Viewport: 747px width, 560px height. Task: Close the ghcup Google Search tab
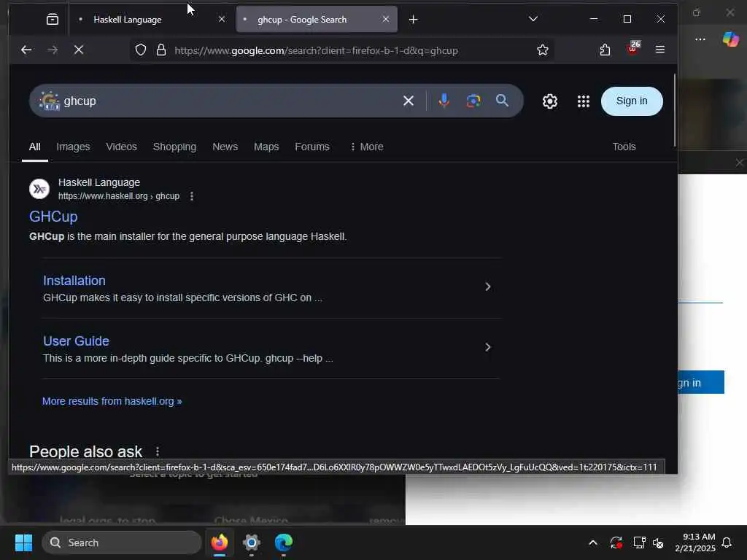pyautogui.click(x=386, y=19)
